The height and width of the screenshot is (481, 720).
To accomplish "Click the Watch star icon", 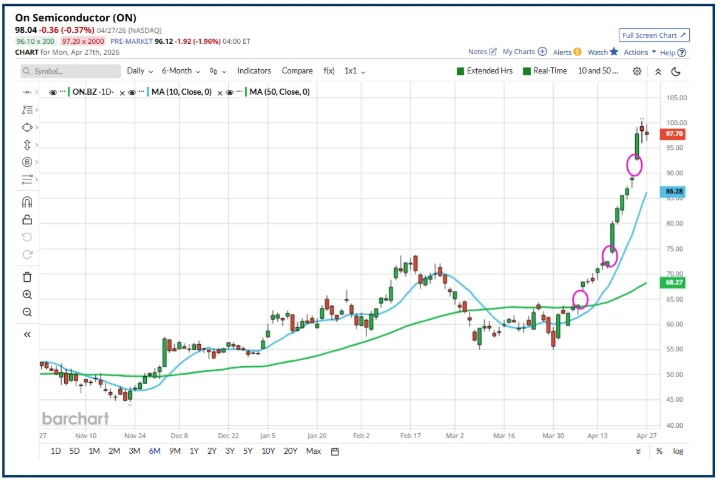I will pyautogui.click(x=614, y=51).
